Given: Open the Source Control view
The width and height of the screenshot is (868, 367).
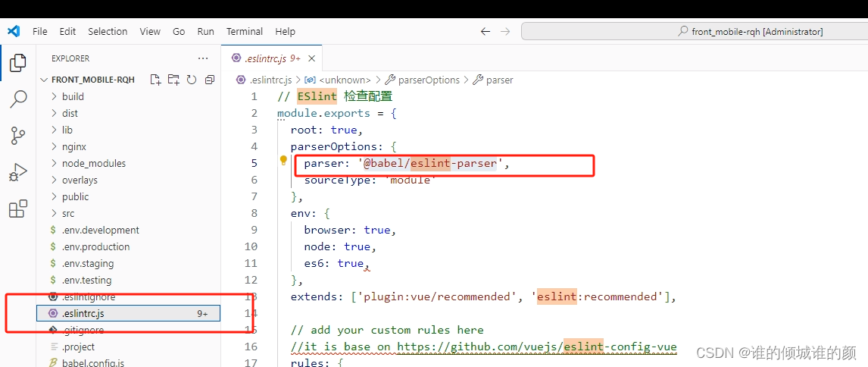Looking at the screenshot, I should pos(17,136).
